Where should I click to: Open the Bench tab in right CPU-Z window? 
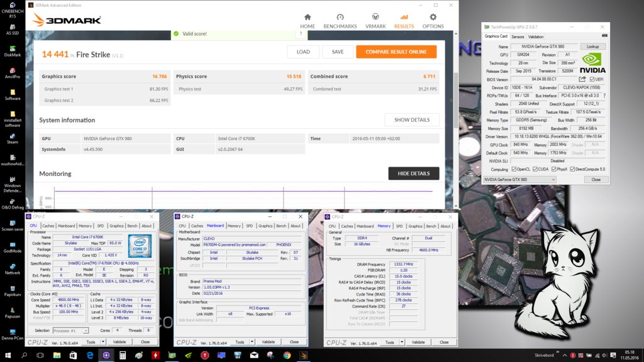pyautogui.click(x=431, y=226)
